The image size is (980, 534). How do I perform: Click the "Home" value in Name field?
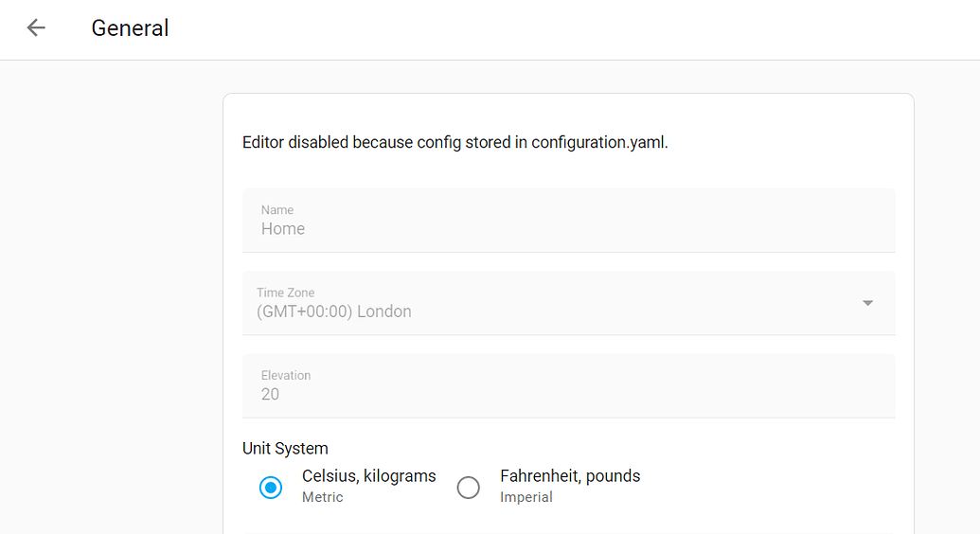click(x=283, y=229)
